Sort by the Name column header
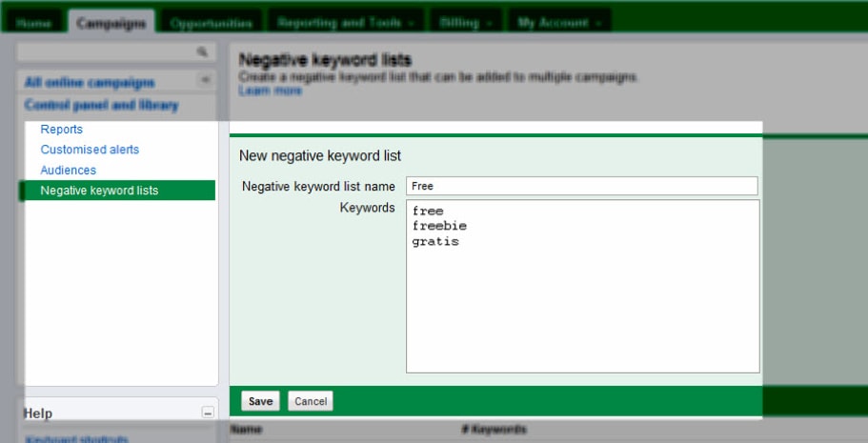The image size is (868, 443). (247, 429)
